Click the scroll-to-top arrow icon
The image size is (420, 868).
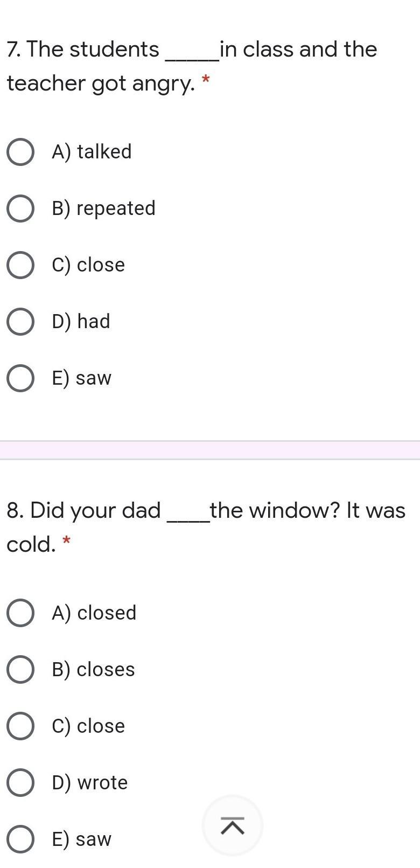tap(232, 825)
